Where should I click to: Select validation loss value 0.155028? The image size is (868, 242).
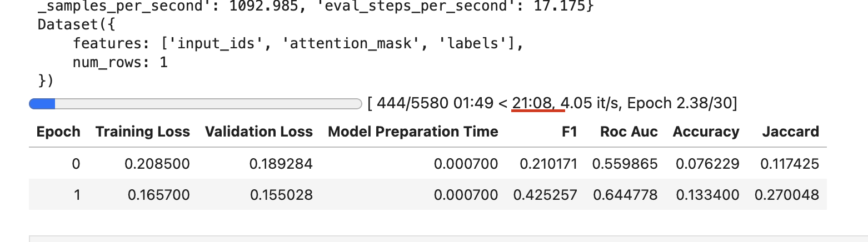[282, 195]
